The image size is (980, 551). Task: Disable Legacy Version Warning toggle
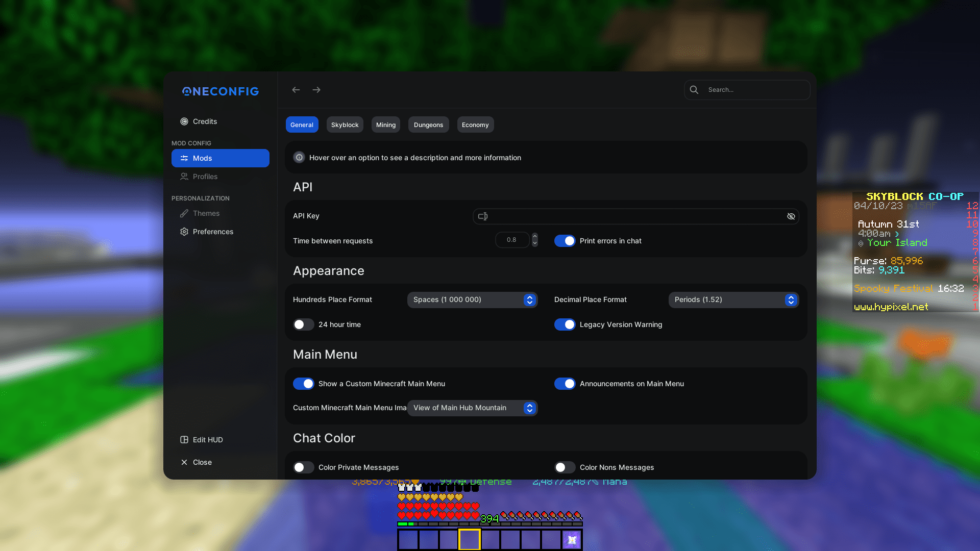click(565, 324)
